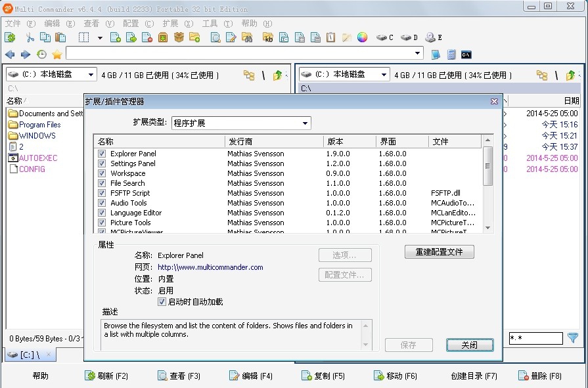The width and height of the screenshot is (588, 388).
Task: Switch to drive C in the toolbar
Action: click(x=385, y=37)
